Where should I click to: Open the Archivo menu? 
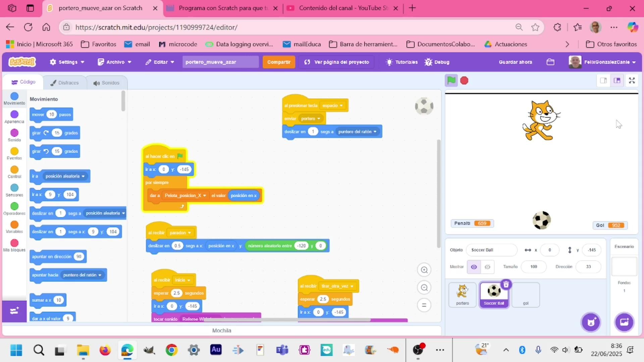[x=114, y=62]
